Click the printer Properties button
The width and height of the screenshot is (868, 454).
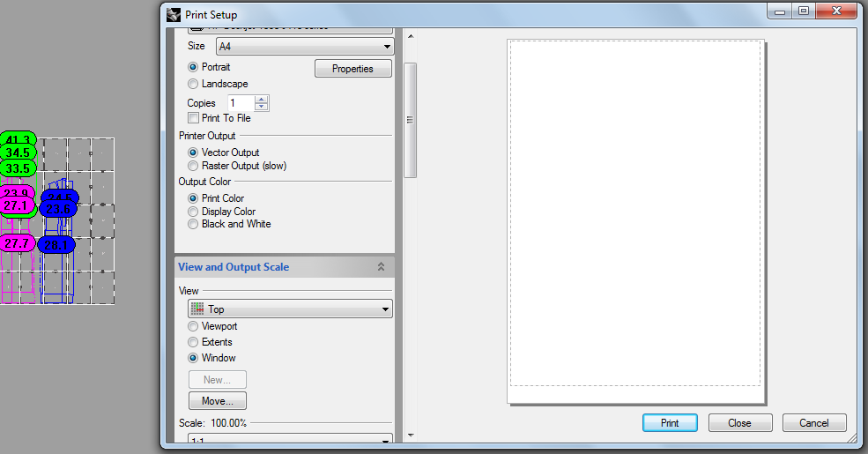353,69
